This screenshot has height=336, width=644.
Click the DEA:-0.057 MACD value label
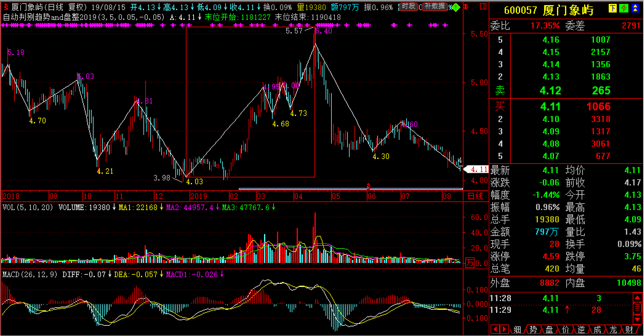(136, 274)
